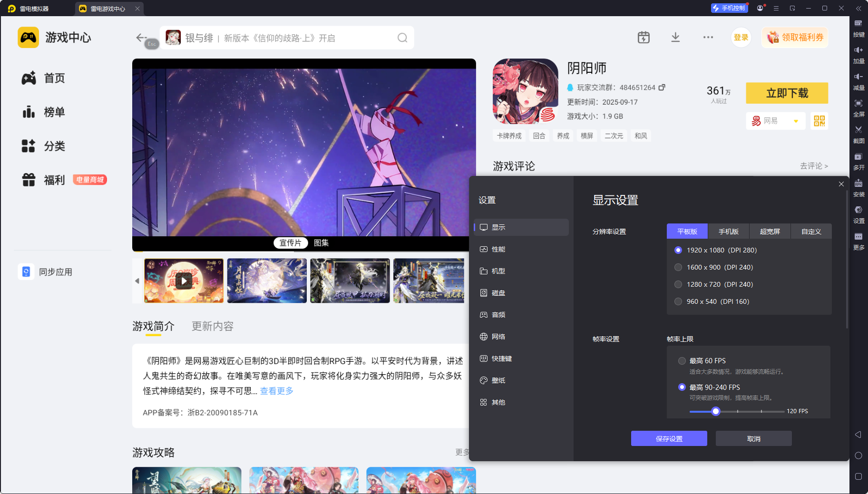
Task: Collapse the right sidebar with double-chevron
Action: point(858,8)
